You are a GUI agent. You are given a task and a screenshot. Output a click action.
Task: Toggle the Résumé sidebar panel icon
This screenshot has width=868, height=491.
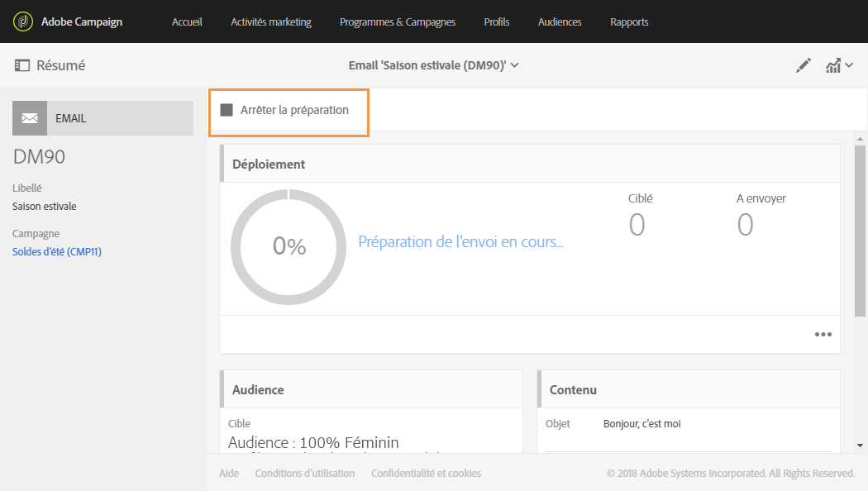[22, 65]
